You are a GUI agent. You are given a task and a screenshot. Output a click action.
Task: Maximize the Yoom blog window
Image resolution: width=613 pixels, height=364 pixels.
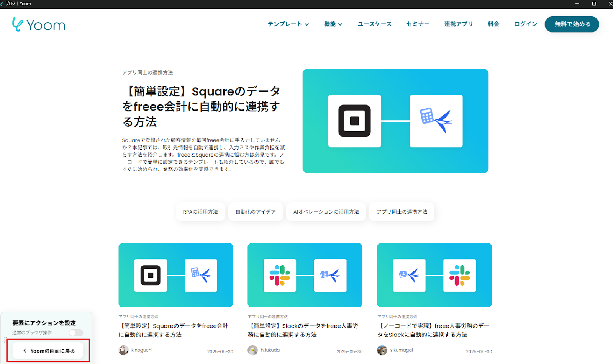[594, 4]
